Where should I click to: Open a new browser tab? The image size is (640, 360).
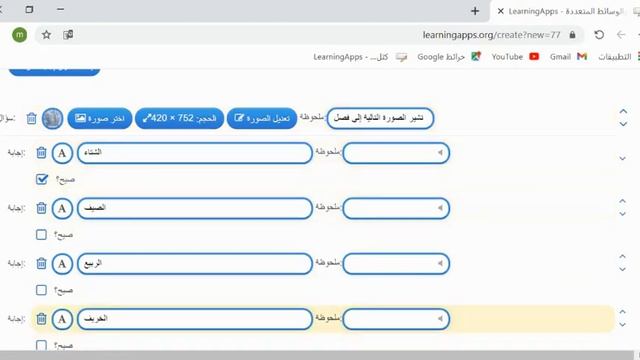click(x=475, y=11)
